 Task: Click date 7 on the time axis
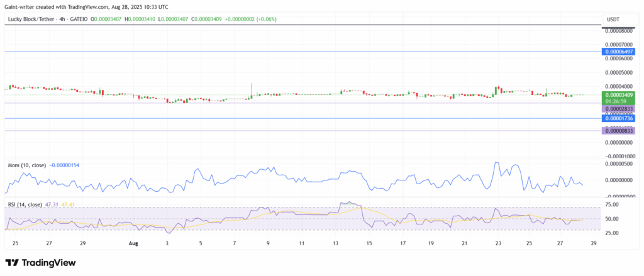click(234, 243)
